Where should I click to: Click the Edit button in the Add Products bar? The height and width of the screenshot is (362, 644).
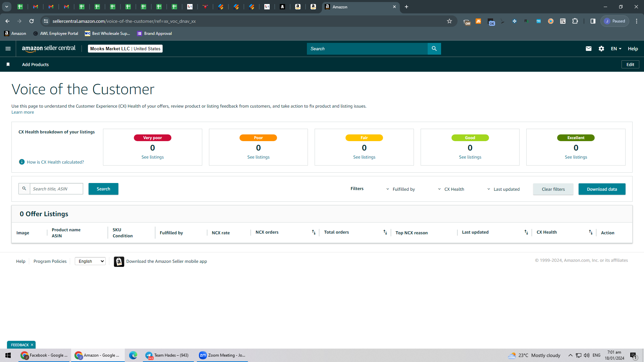click(630, 64)
